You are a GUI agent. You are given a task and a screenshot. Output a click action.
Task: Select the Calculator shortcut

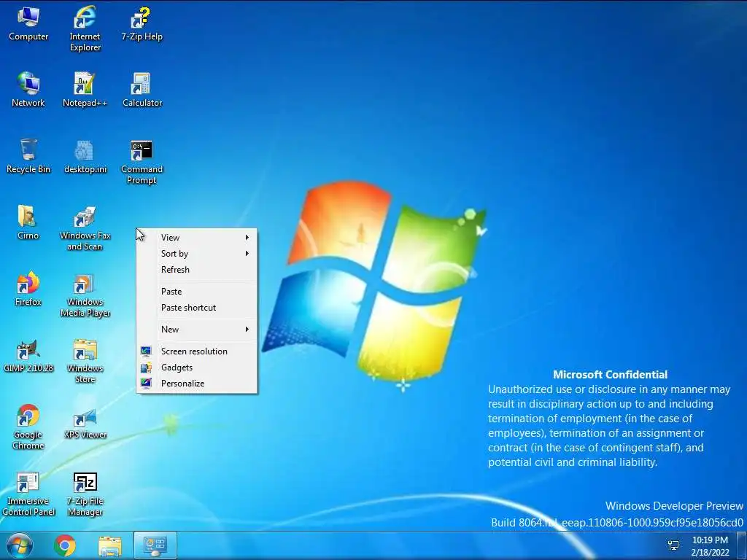tap(142, 90)
